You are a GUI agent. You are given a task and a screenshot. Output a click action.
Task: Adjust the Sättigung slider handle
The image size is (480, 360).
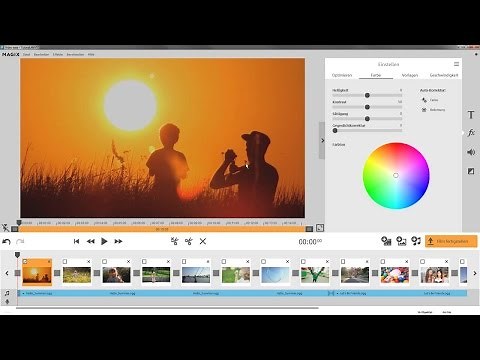coord(367,119)
